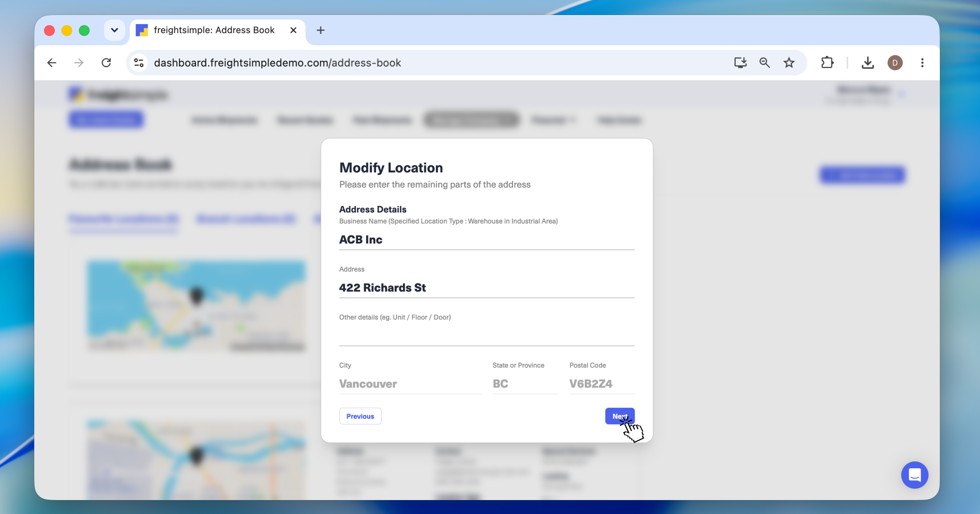Click the browser forward arrow
The height and width of the screenshot is (514, 980).
click(79, 63)
